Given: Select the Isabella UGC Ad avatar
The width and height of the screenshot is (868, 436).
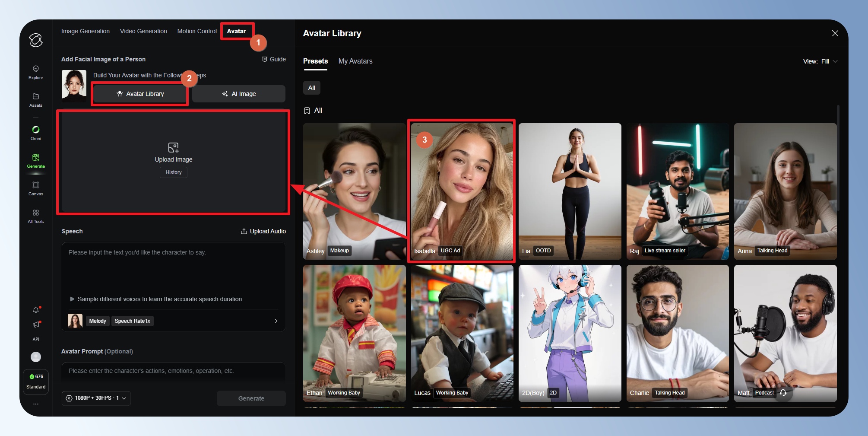Looking at the screenshot, I should click(x=462, y=190).
